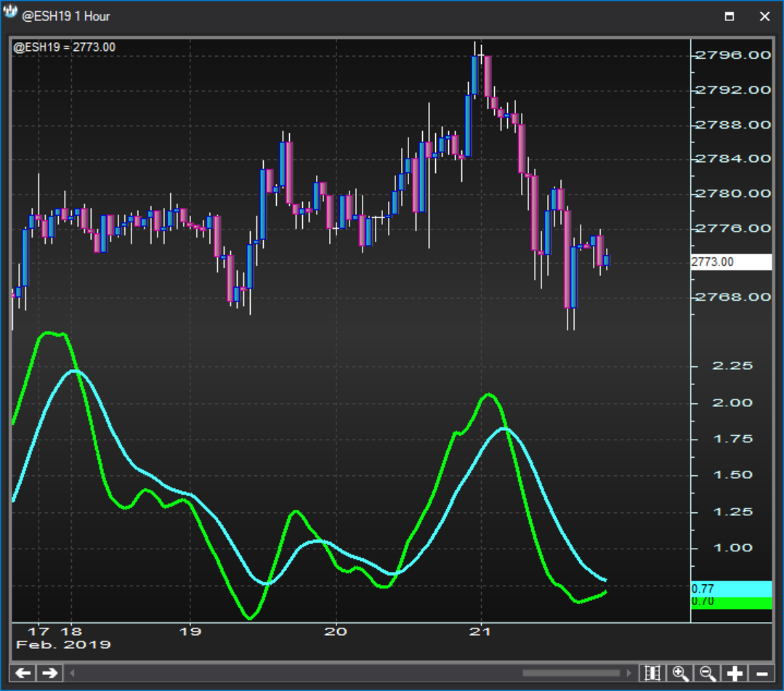Click the white 2773.00 current price marker
784x691 pixels.
731,262
